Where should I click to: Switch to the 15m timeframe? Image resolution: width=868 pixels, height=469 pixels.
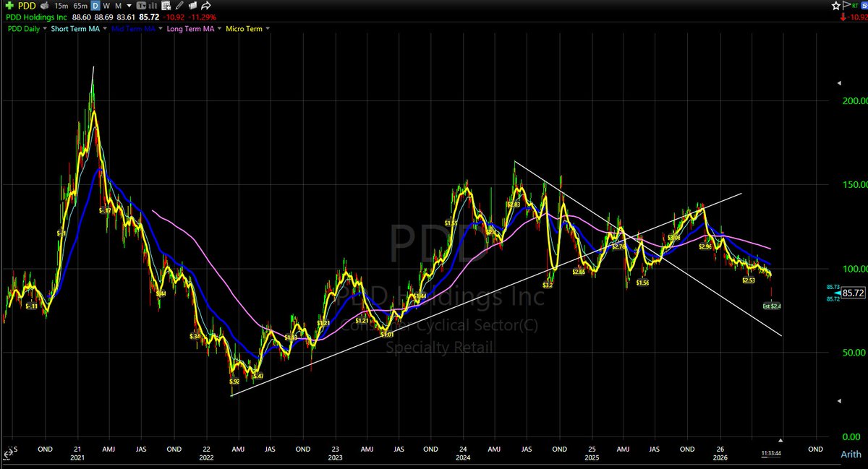[61, 6]
